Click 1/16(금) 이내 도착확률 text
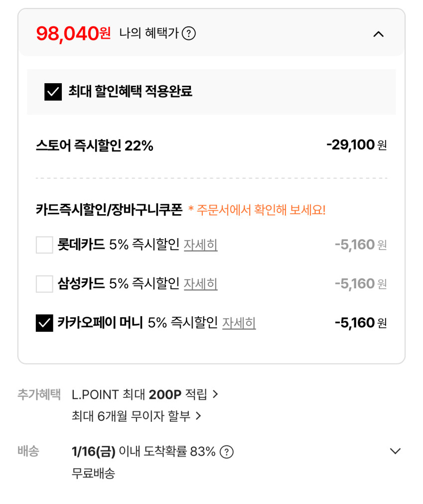This screenshot has width=423, height=504. (143, 452)
